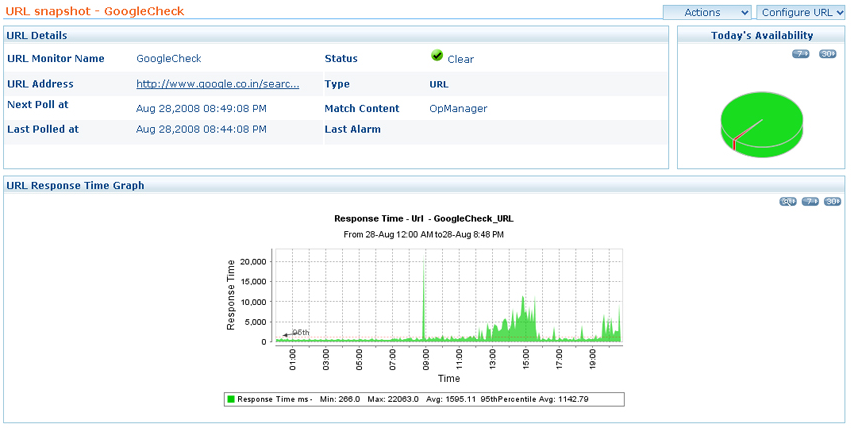Click the 7-day icon in Today's Availability
The image size is (851, 428).
point(800,54)
